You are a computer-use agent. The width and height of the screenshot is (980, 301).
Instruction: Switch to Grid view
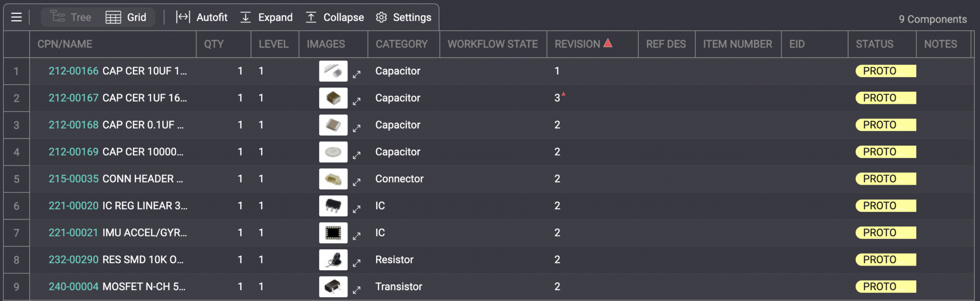tap(126, 17)
